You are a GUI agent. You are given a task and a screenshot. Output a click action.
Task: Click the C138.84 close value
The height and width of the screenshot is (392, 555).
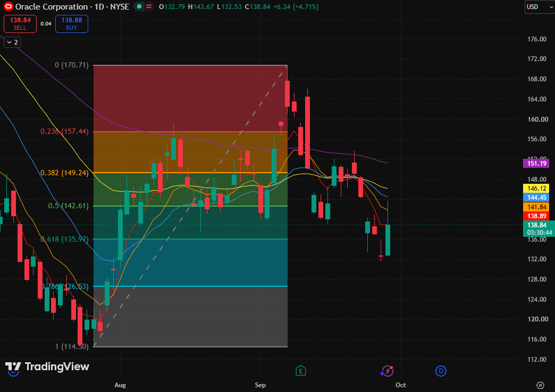[258, 7]
